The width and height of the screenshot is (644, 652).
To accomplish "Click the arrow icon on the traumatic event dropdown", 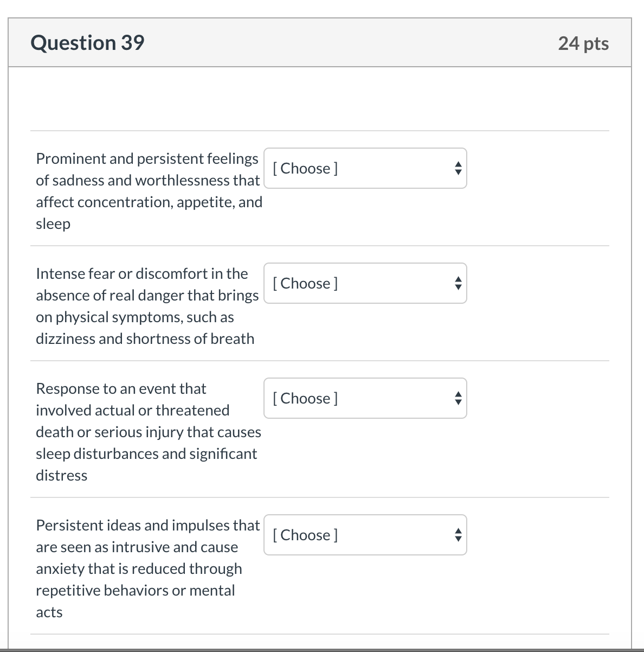I will coord(458,398).
